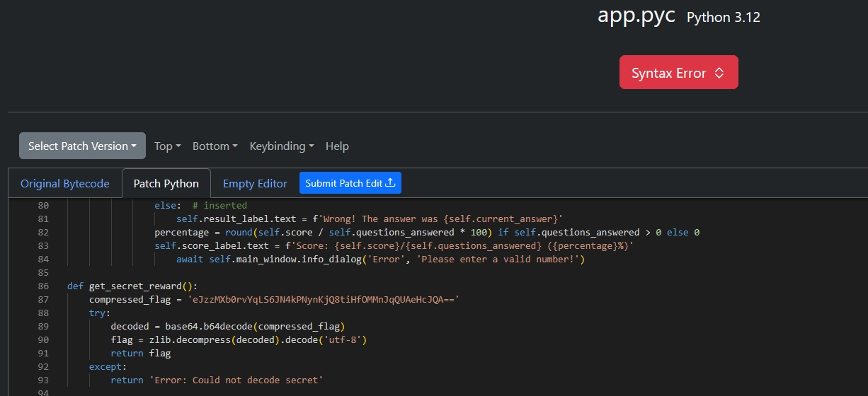The width and height of the screenshot is (868, 396).
Task: Click the '# inserted' comment after else
Action: [x=219, y=206]
